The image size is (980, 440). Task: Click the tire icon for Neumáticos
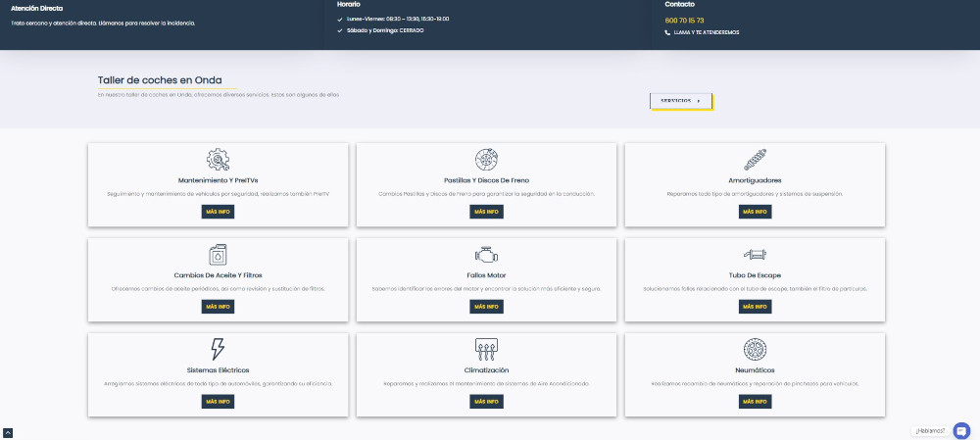click(x=755, y=349)
